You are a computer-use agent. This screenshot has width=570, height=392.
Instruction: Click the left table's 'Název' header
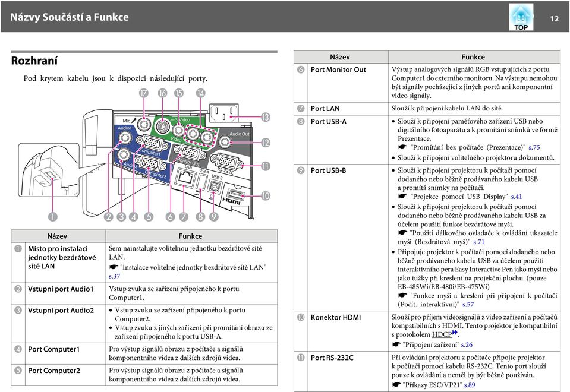[58, 236]
